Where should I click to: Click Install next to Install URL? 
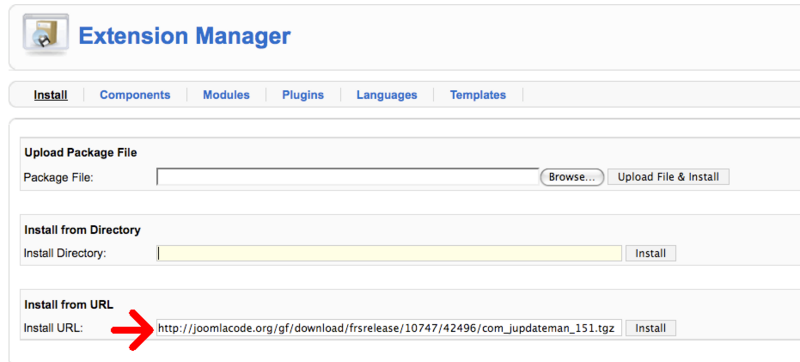tap(651, 328)
